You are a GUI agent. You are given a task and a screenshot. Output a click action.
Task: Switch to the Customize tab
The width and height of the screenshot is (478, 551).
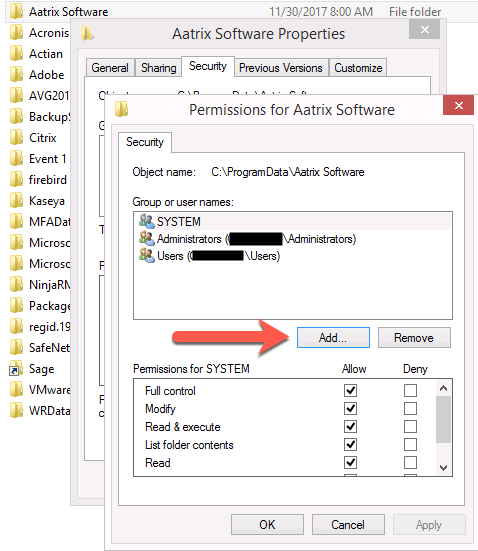point(358,67)
